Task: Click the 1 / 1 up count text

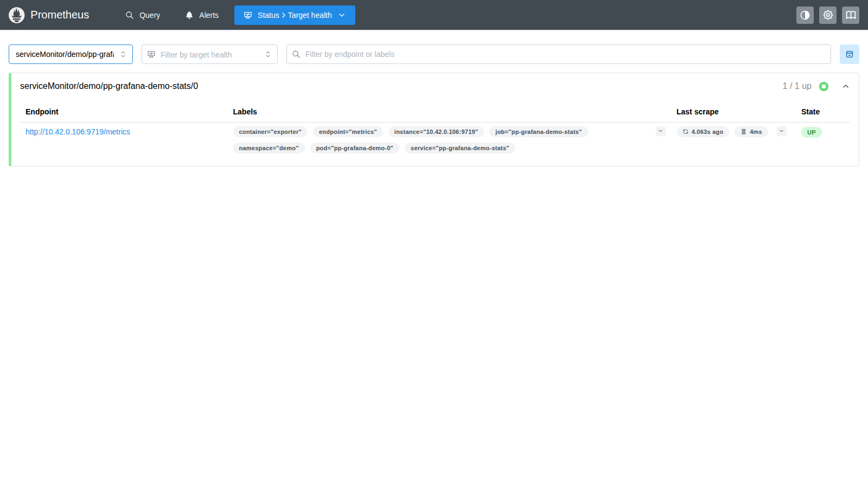Action: pos(797,86)
